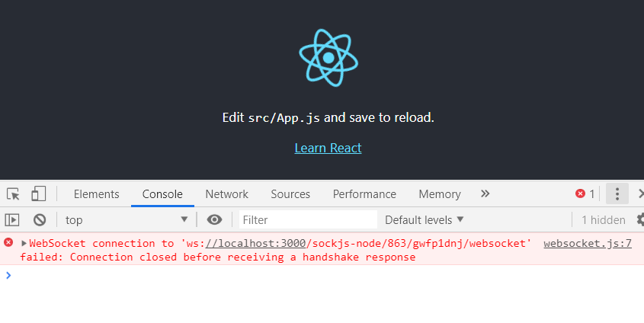Open the top context dropdown

[127, 220]
